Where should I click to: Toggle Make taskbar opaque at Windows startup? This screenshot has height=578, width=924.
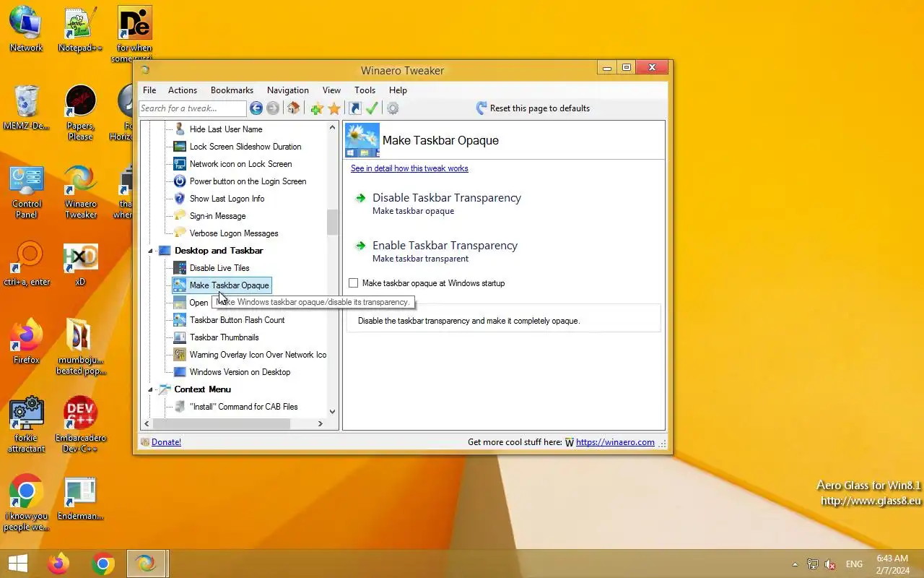click(x=354, y=283)
